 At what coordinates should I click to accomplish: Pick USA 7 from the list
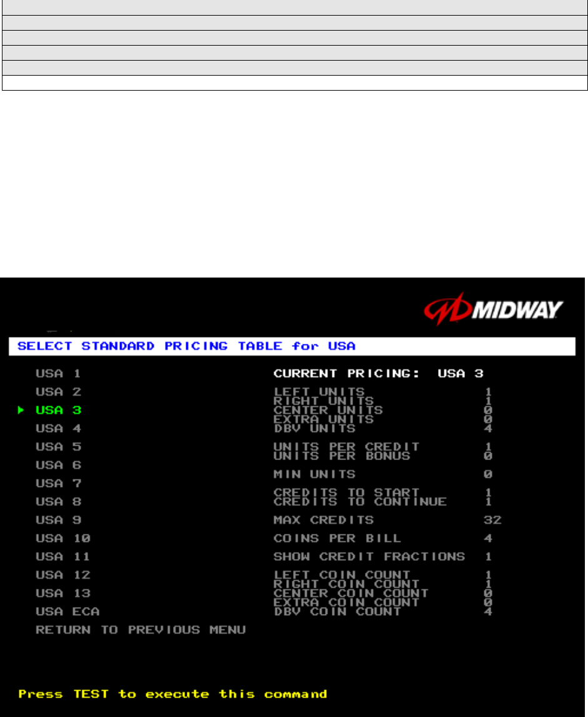(59, 483)
